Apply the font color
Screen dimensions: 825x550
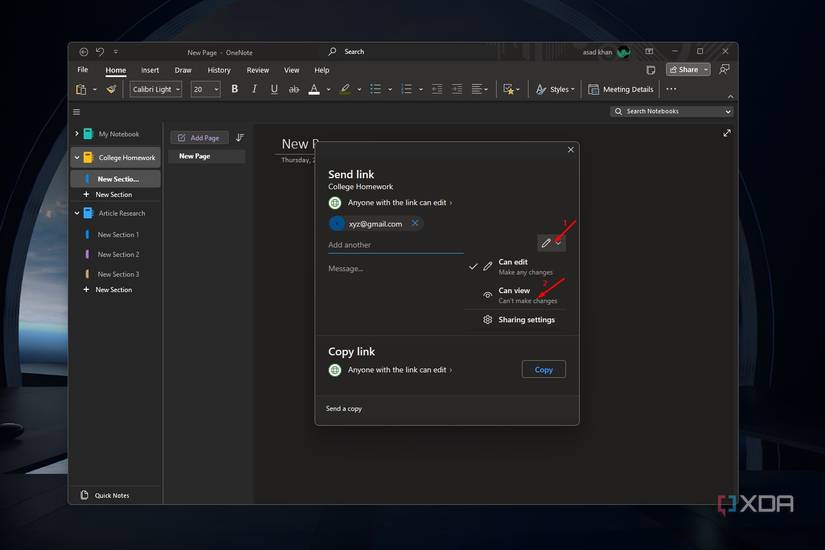click(x=314, y=89)
